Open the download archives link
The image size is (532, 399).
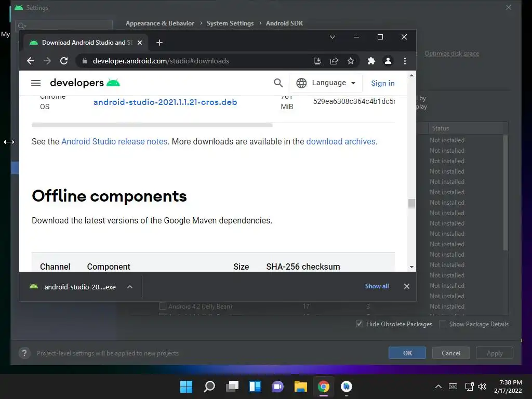pyautogui.click(x=341, y=141)
